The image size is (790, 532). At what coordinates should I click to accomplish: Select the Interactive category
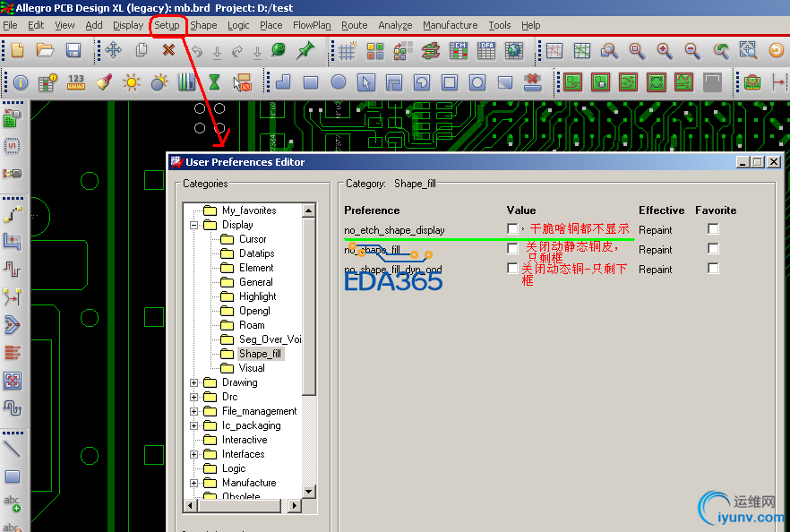pos(245,441)
